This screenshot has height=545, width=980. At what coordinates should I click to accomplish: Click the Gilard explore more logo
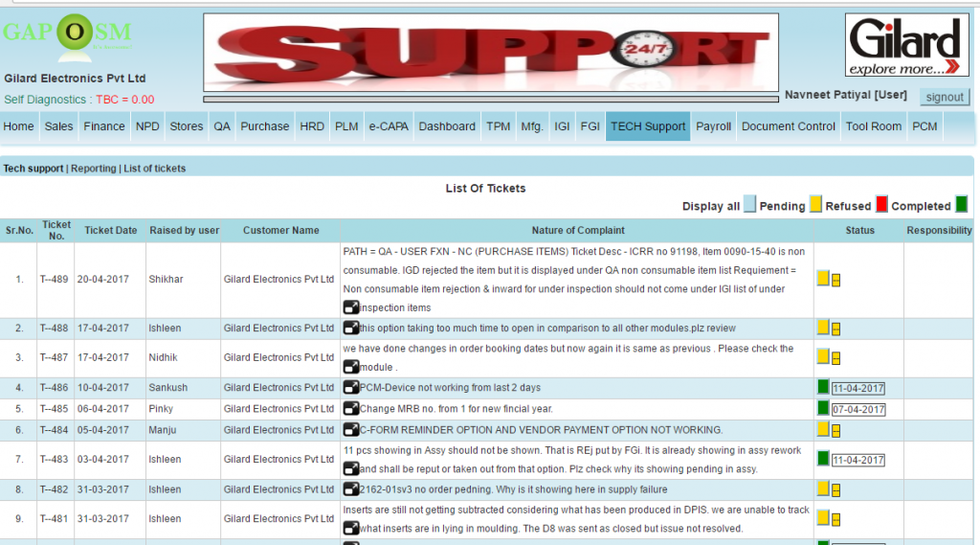(x=906, y=45)
